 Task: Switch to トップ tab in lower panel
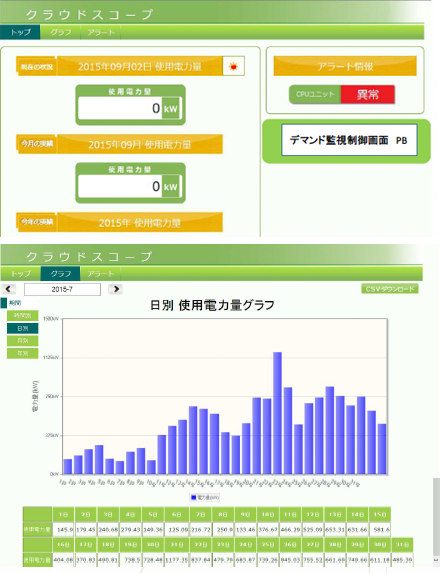pos(20,273)
